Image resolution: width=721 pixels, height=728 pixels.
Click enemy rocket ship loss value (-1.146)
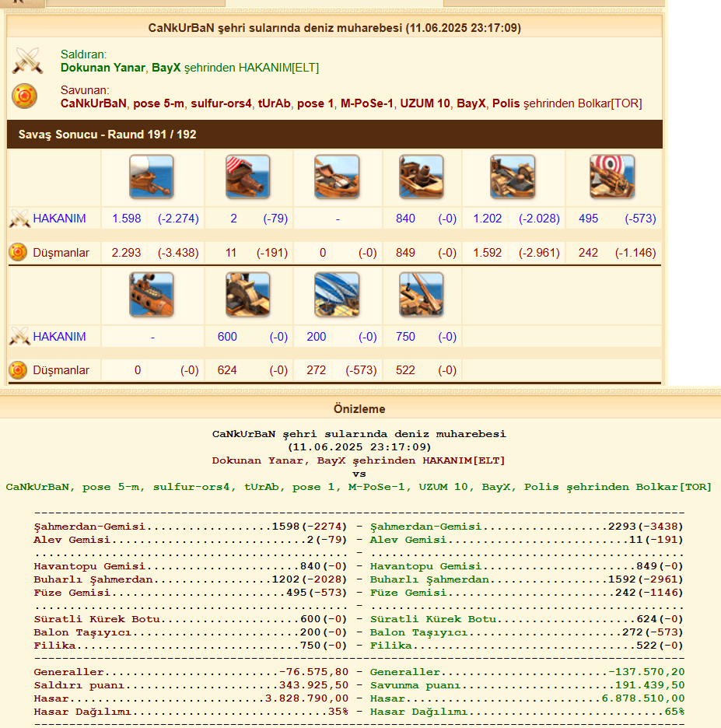pos(635,253)
